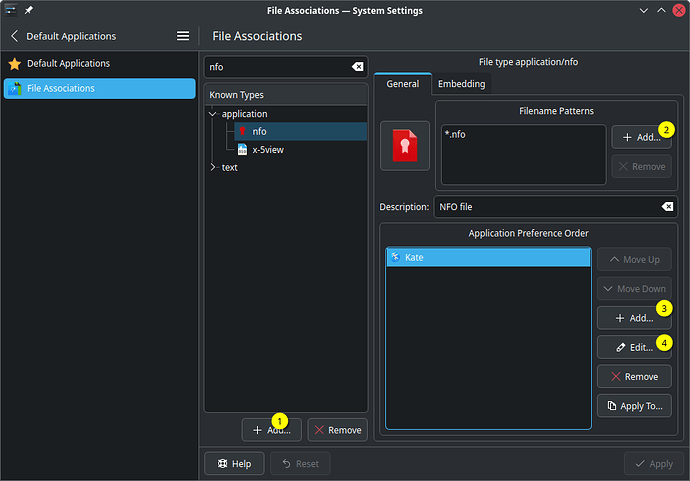Image resolution: width=690 pixels, height=481 pixels.
Task: Add a new known file type
Action: 272,430
